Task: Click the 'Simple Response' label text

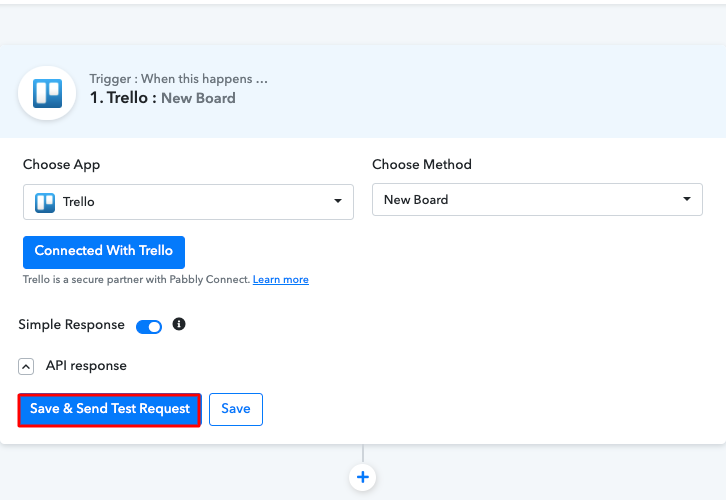Action: 71,325
